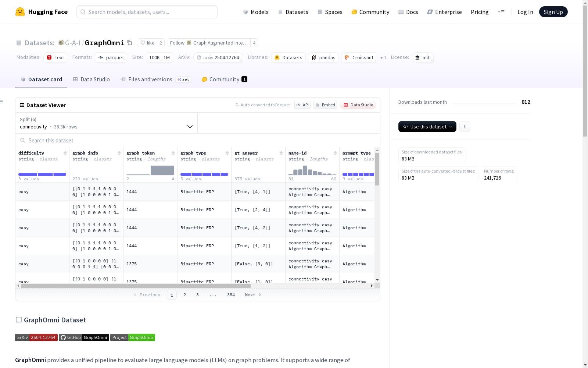Click the API button in Dataset Viewer
588x368 pixels.
click(x=302, y=105)
